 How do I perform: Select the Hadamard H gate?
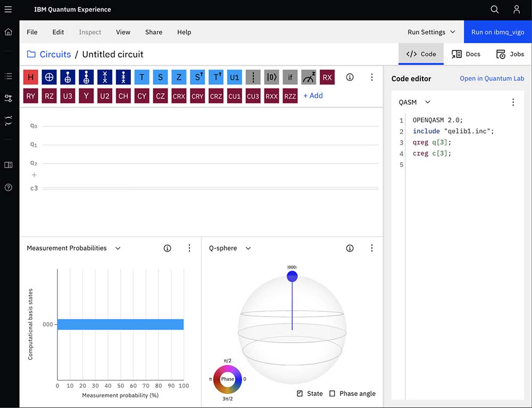(31, 77)
